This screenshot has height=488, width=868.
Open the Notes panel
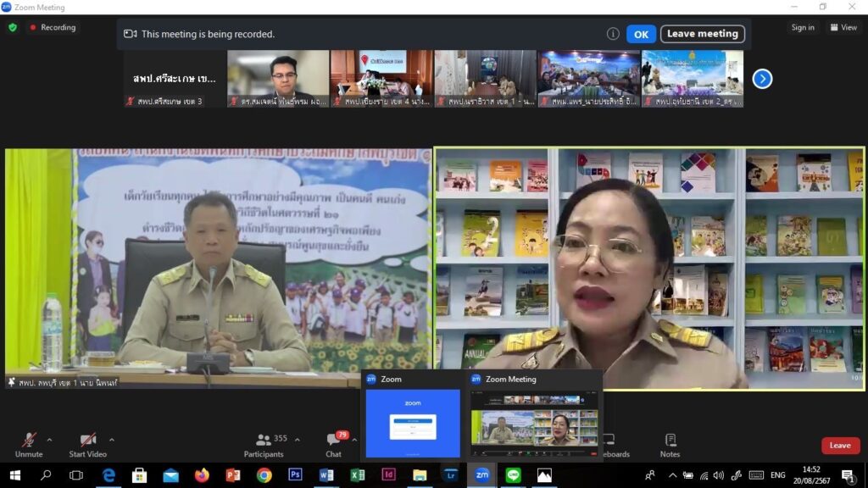(x=670, y=444)
